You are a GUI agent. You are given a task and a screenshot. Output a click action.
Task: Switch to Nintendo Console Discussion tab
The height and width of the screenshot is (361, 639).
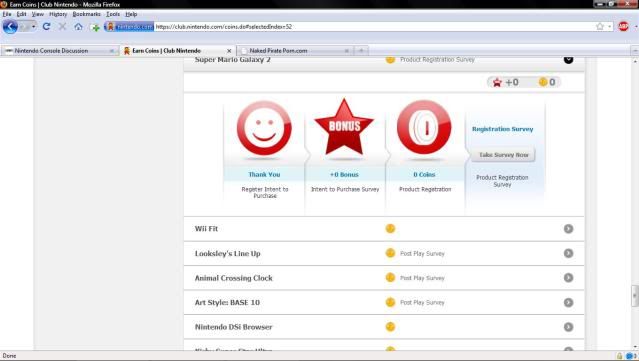pos(59,51)
